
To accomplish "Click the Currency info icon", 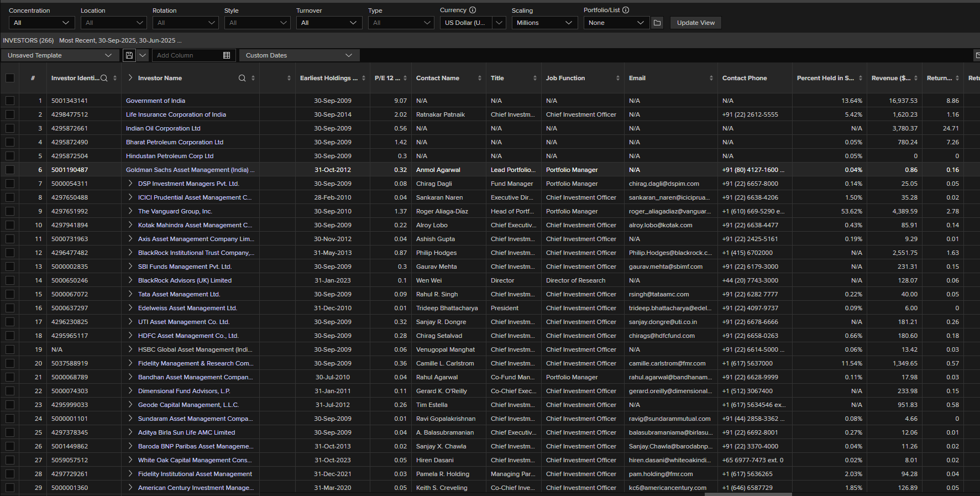I will 473,10.
